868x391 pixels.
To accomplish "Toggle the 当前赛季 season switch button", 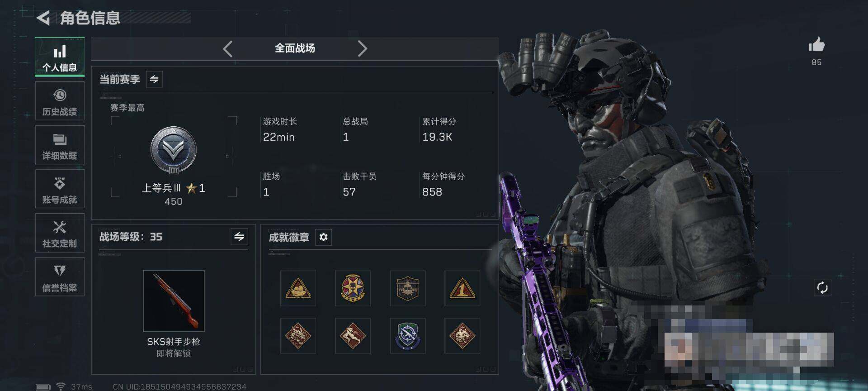I will coord(154,80).
